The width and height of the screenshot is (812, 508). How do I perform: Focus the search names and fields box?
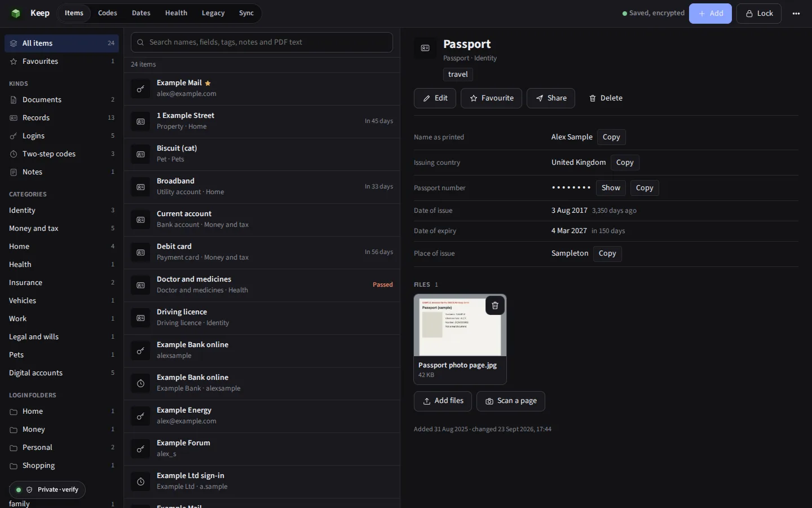[262, 42]
